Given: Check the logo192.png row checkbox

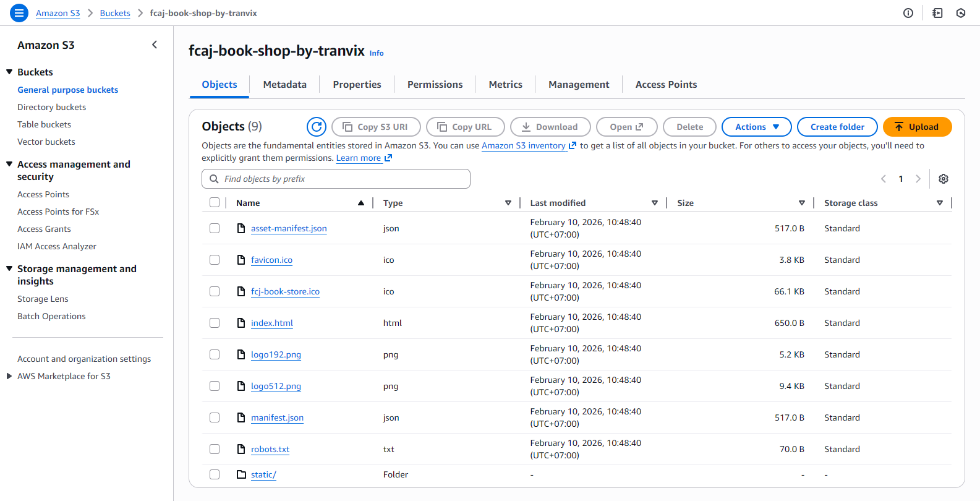Looking at the screenshot, I should coord(215,354).
